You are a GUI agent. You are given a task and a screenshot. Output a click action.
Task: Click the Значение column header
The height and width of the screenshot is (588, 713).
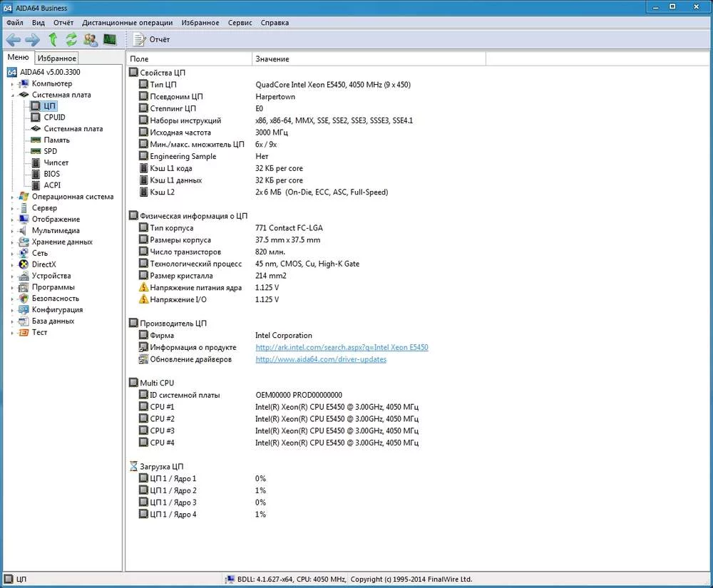click(x=272, y=58)
